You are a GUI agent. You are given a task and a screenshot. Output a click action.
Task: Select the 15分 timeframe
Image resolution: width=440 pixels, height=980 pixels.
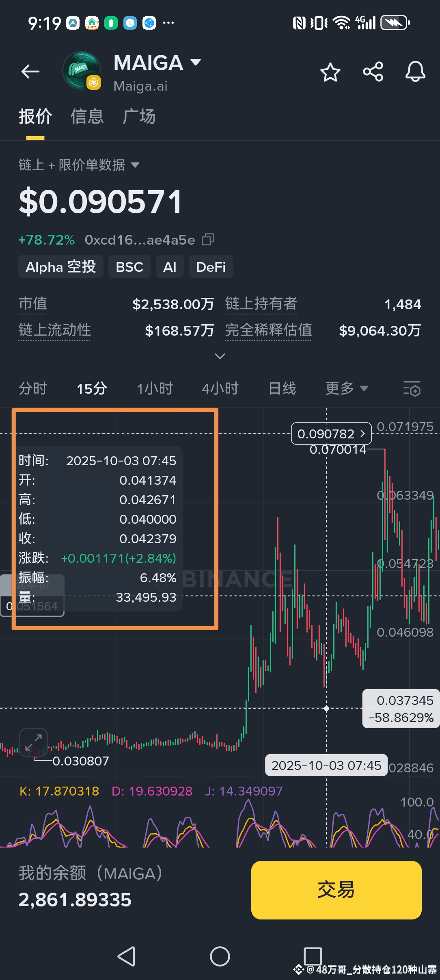pos(92,388)
